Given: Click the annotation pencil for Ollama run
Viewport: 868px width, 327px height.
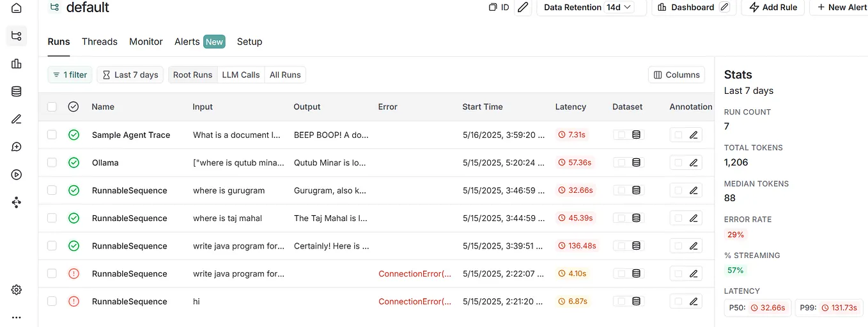Looking at the screenshot, I should (694, 163).
